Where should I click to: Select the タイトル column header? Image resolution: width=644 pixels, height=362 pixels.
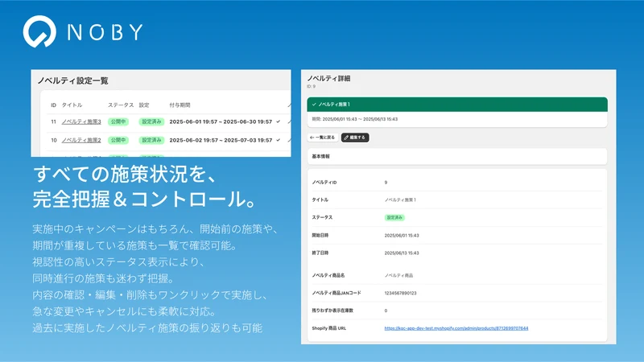pyautogui.click(x=72, y=105)
